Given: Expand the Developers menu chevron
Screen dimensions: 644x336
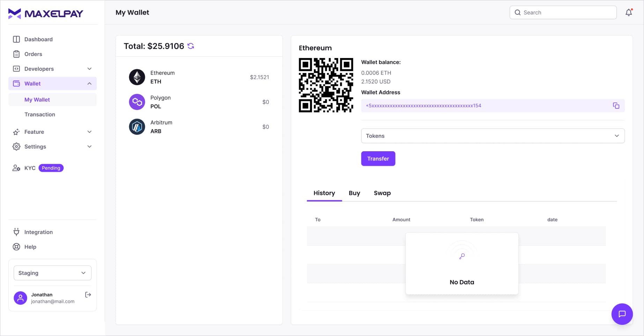Looking at the screenshot, I should pos(89,69).
